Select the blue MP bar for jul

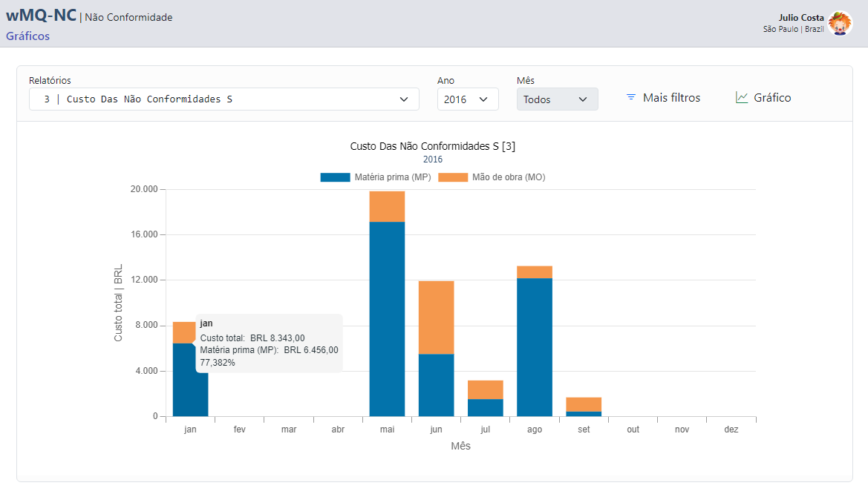click(486, 407)
